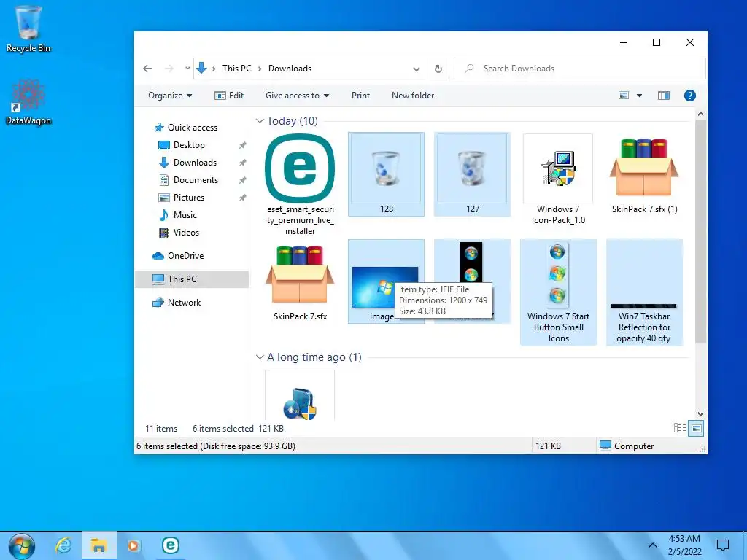This screenshot has height=560, width=747.
Task: Show hidden system tray icons
Action: point(653,545)
